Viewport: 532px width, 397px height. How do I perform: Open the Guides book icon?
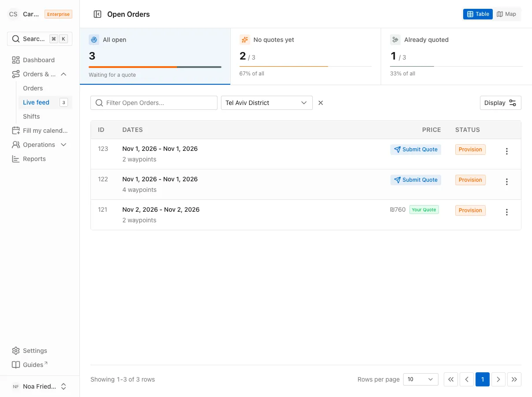(16, 365)
